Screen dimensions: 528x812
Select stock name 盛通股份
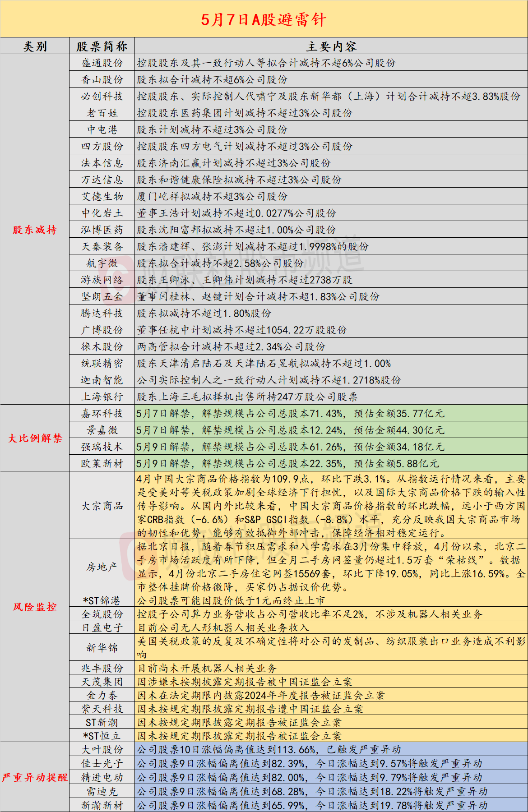pos(102,63)
